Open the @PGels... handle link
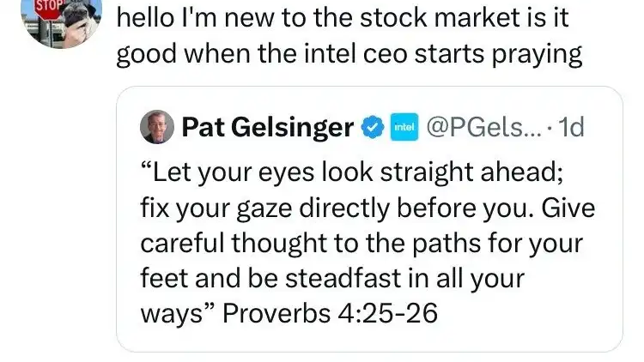Viewport: 644px width, 362px height. pyautogui.click(x=482, y=128)
